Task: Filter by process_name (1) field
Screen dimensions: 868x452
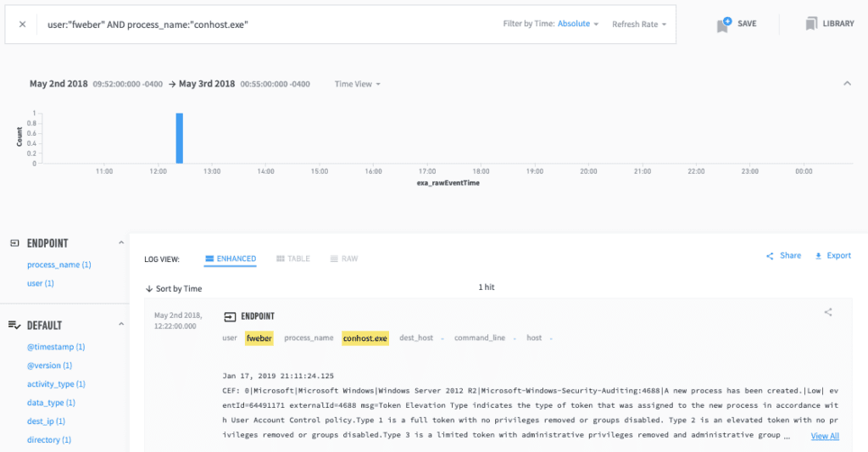Action: tap(58, 265)
